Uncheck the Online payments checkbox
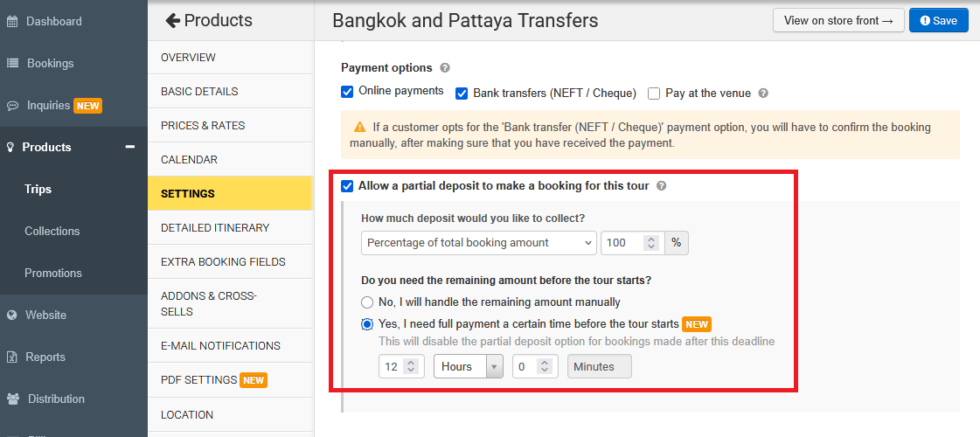This screenshot has height=437, width=980. (x=347, y=91)
